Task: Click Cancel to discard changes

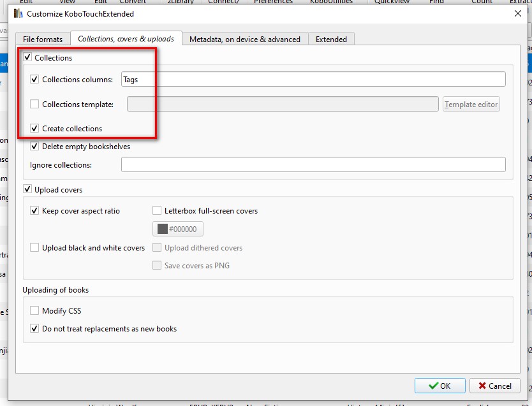Action: pyautogui.click(x=494, y=386)
